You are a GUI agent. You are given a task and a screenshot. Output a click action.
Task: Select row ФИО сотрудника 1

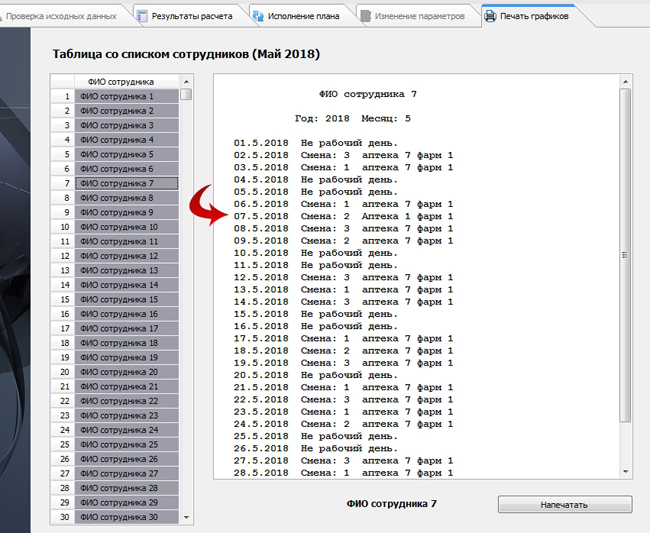(x=126, y=96)
